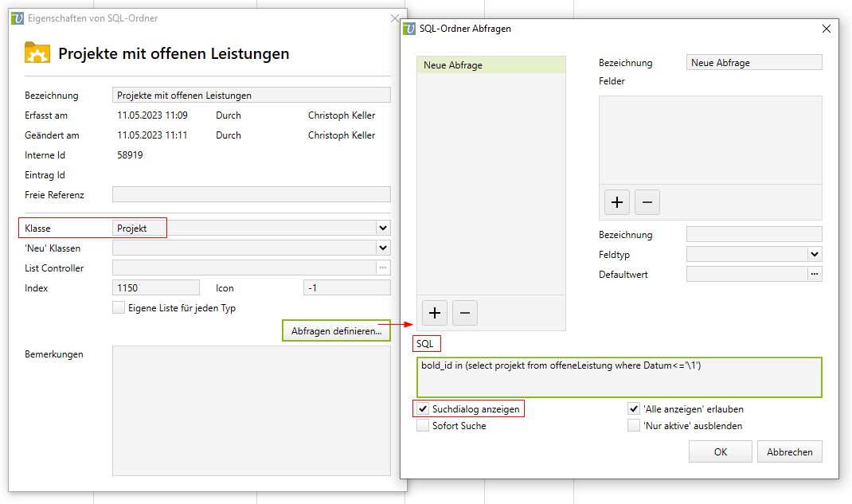Image resolution: width=852 pixels, height=504 pixels.
Task: Open the List Controller browse ellipsis button
Action: 384,268
